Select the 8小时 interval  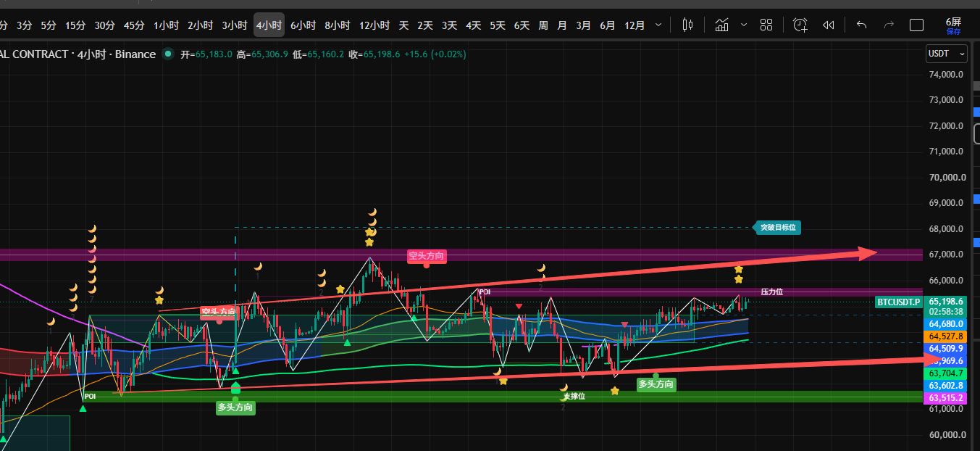338,25
